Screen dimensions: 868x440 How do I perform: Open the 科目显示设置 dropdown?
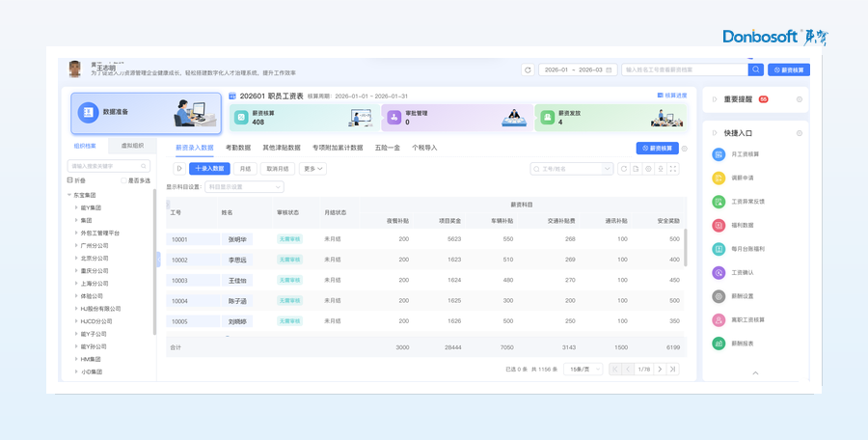(244, 187)
